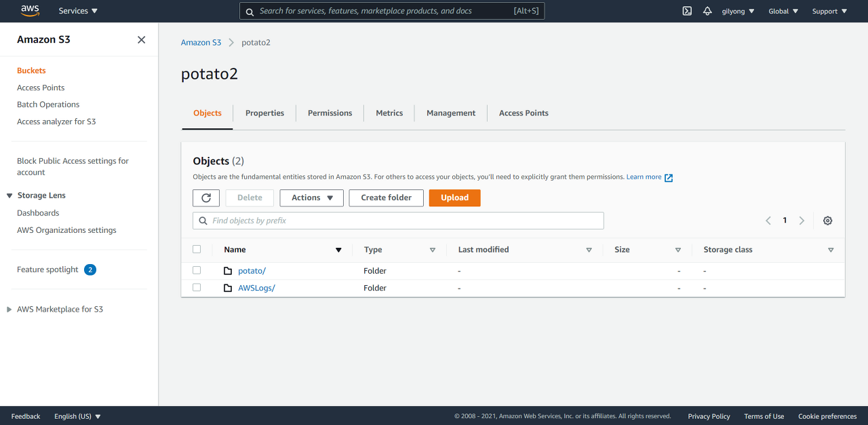The width and height of the screenshot is (868, 425).
Task: Click the refresh objects button
Action: (x=206, y=198)
